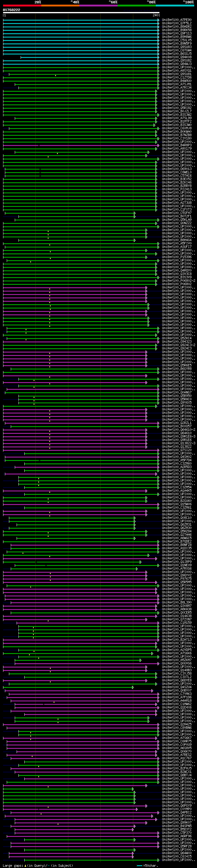Select entry UniRef100_P22413
This screenshot has width=197, height=868.
tap(177, 189)
